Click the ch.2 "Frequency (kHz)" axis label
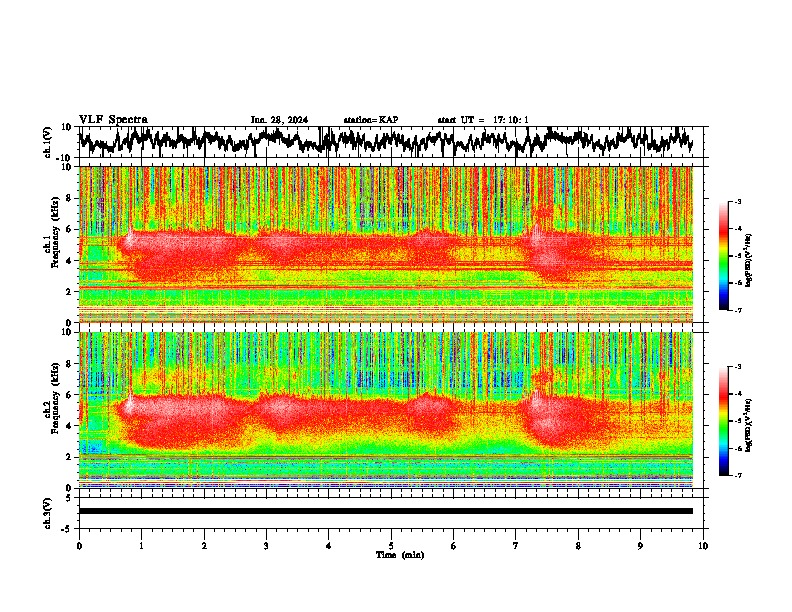The image size is (792, 612). click(55, 398)
